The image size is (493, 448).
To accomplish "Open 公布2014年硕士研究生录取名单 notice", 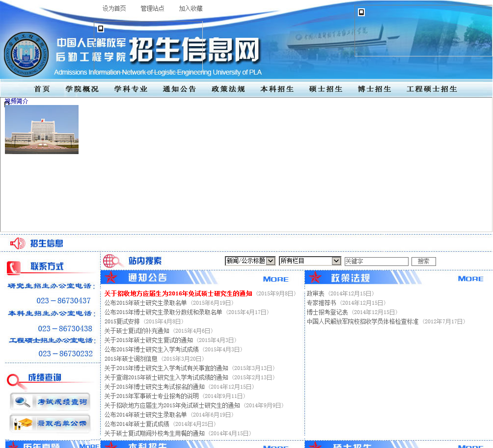I will (145, 415).
